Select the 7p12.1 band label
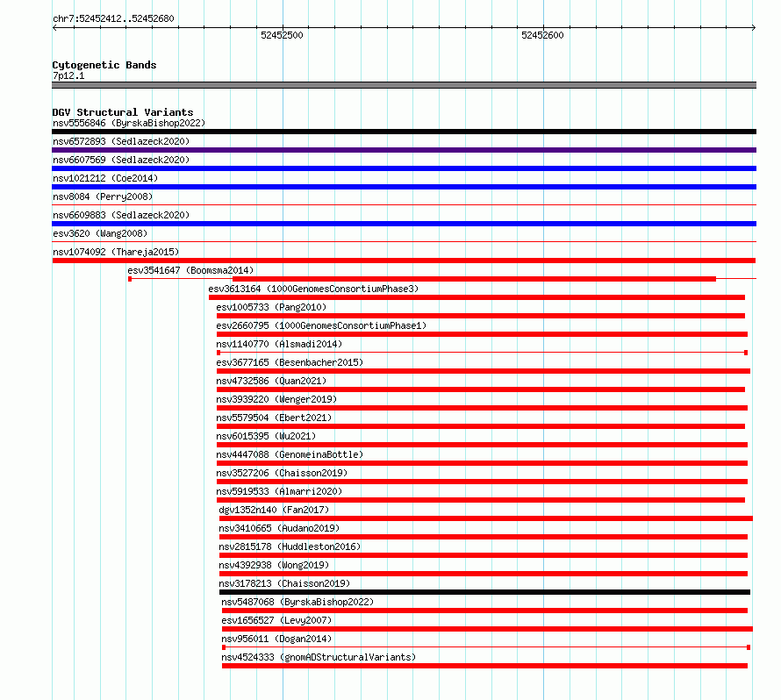The width and height of the screenshot is (781, 700). pyautogui.click(x=68, y=75)
